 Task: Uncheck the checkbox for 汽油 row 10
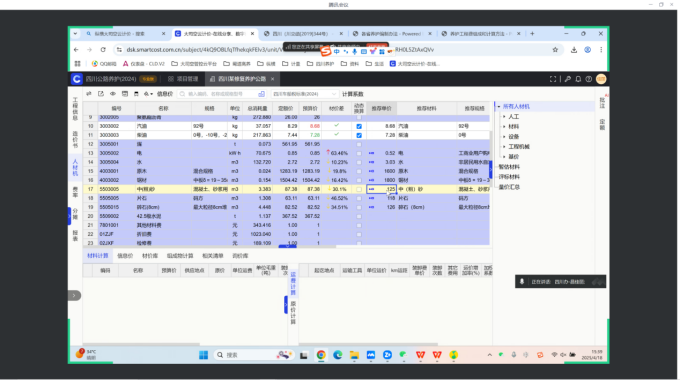coord(359,126)
